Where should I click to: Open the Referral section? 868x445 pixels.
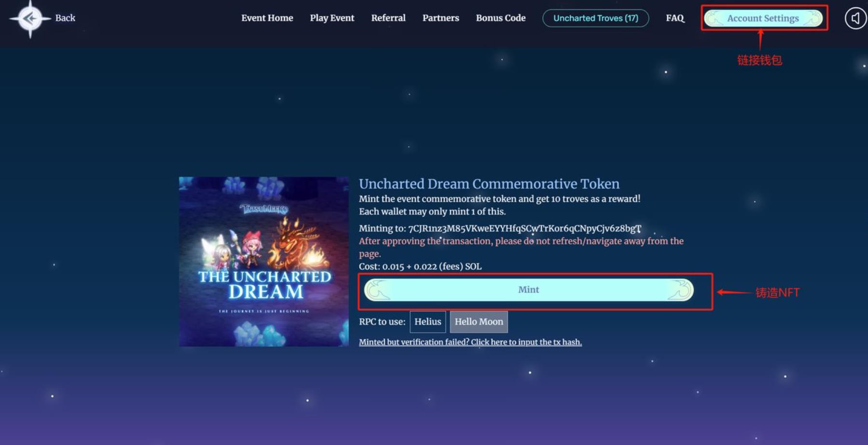(388, 18)
